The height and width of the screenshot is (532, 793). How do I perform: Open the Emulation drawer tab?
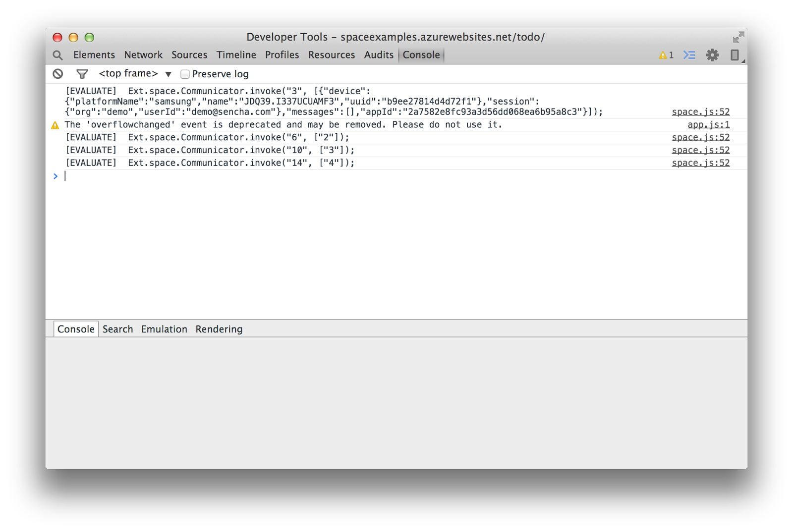(164, 329)
